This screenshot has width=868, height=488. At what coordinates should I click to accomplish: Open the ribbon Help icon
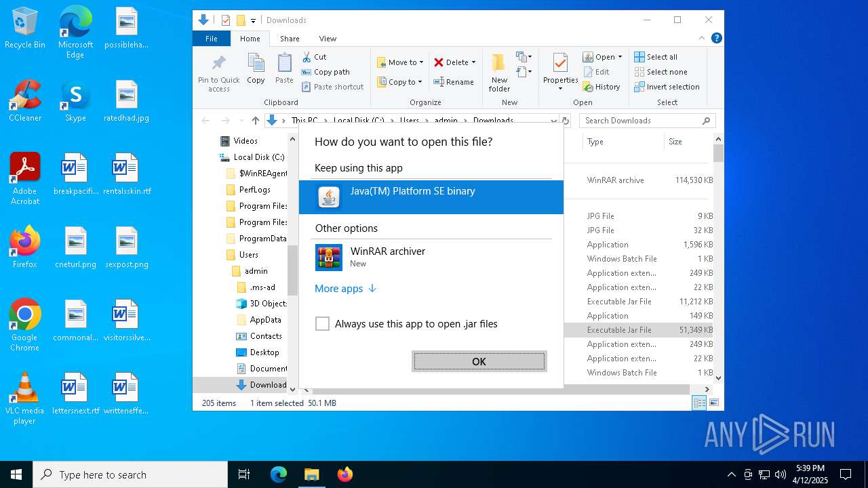(x=716, y=39)
